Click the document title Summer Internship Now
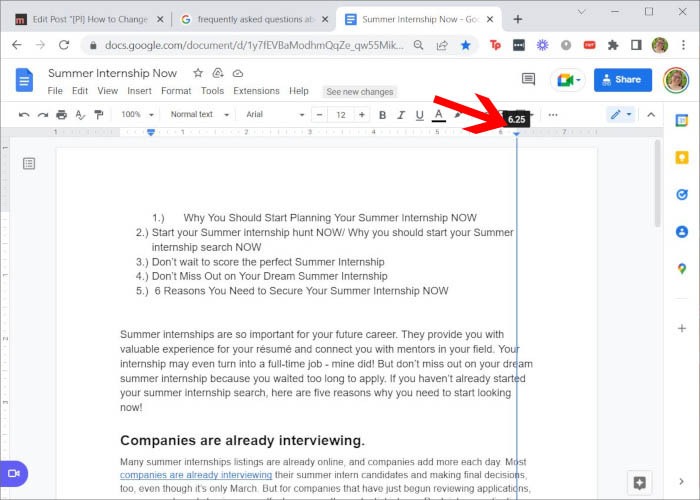700x500 pixels. coord(112,73)
